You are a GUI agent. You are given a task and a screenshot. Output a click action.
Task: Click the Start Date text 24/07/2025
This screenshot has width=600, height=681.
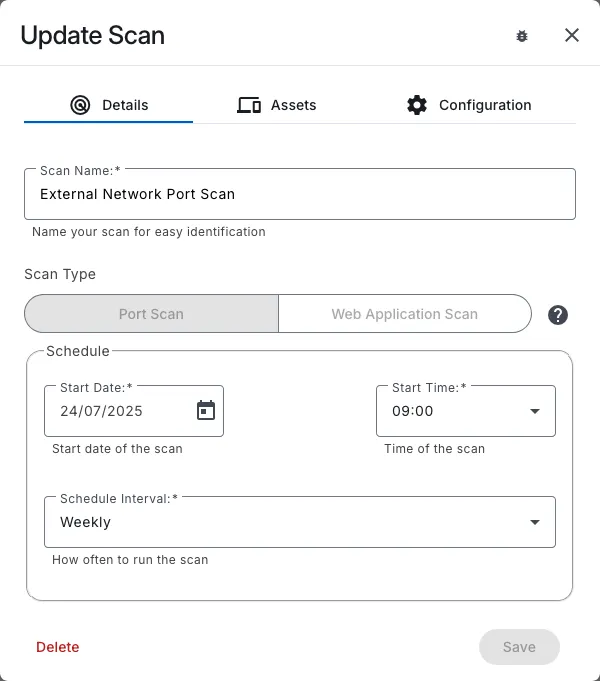pos(102,411)
